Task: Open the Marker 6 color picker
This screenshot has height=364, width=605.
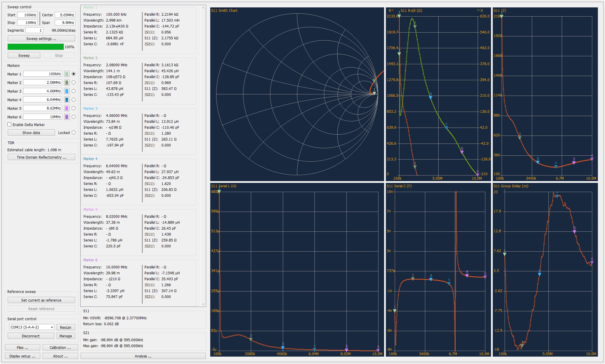Action: 67,117
